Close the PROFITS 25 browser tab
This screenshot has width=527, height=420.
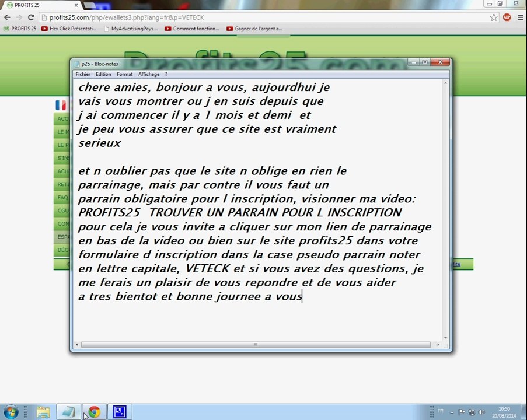76,5
